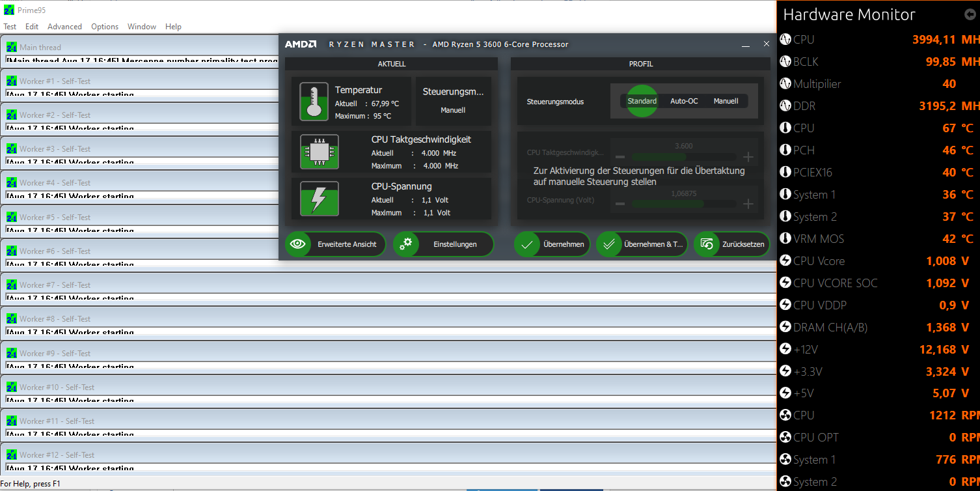The width and height of the screenshot is (980, 491).
Task: Open the Edit menu in Prime95
Action: pyautogui.click(x=32, y=27)
